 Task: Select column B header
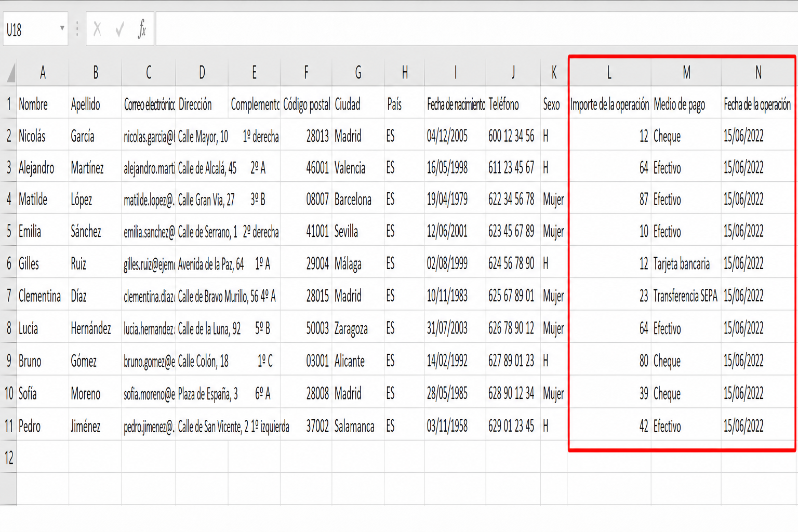point(95,73)
